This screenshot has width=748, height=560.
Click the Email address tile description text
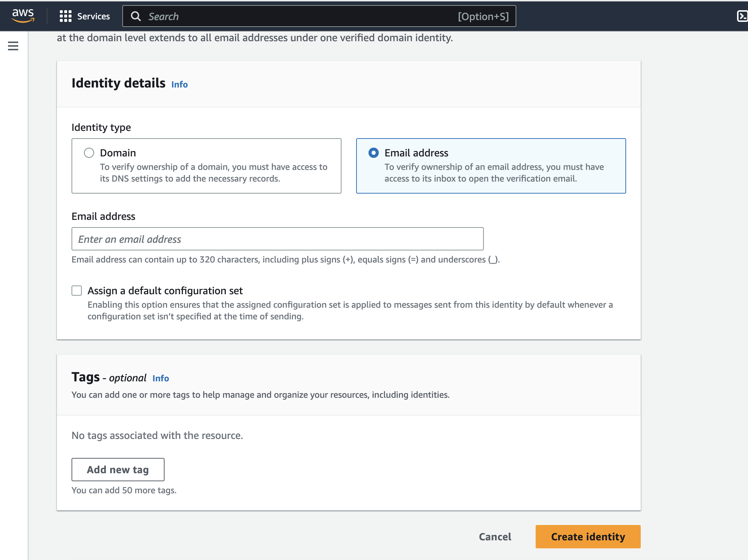point(494,173)
